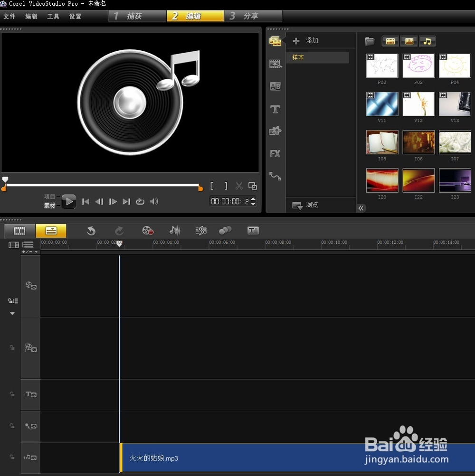
Task: Open the Tracking path library icon
Action: coord(275,176)
